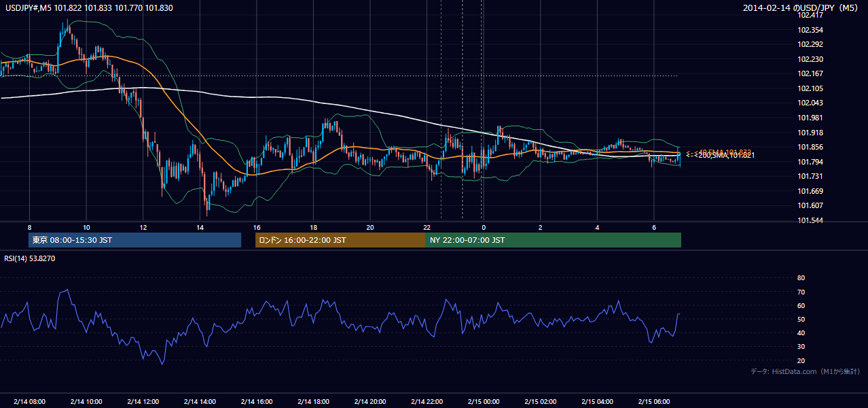The width and height of the screenshot is (868, 408).
Task: Click the '2/14 10:00' bottom time label
Action: point(86,402)
